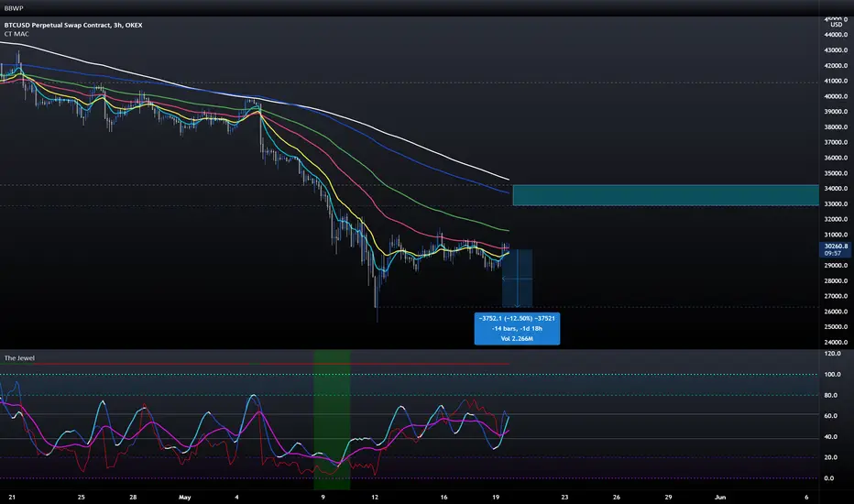
Task: Click the 25000.0 price axis label
Action: (836, 327)
